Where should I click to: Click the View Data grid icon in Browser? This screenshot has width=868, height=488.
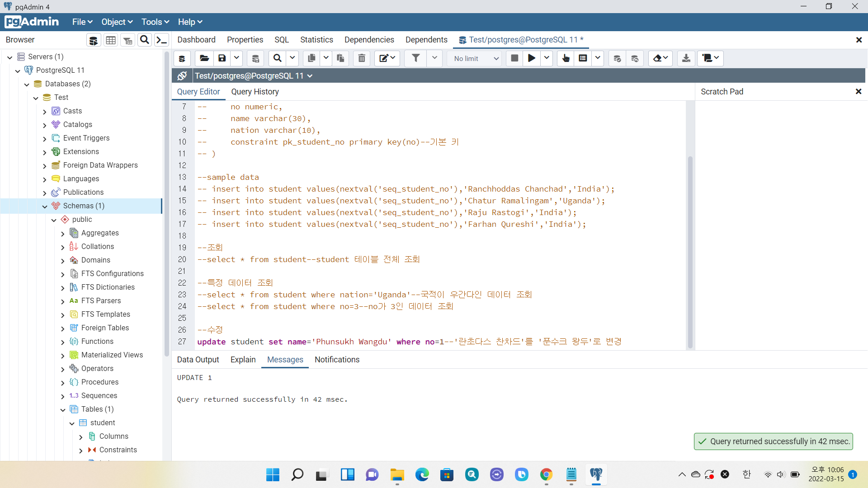[x=111, y=40]
